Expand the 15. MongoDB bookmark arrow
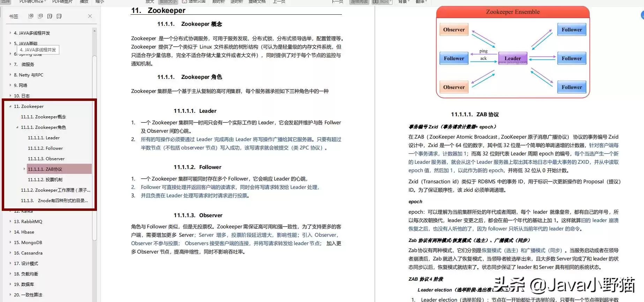 [x=10, y=242]
